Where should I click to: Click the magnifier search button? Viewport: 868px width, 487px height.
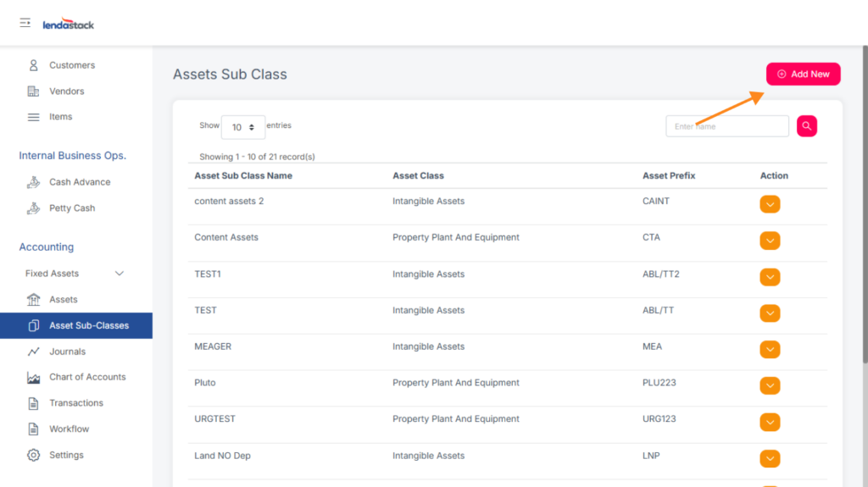(x=806, y=126)
